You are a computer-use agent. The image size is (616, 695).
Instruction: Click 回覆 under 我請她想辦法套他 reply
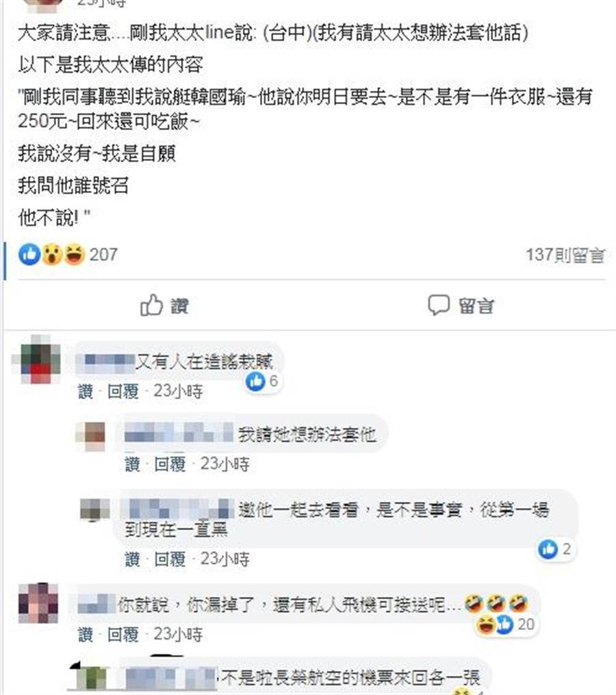click(170, 464)
